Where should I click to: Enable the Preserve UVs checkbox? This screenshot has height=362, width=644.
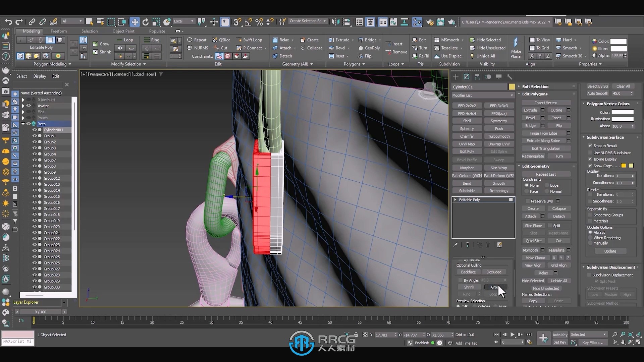(528, 201)
